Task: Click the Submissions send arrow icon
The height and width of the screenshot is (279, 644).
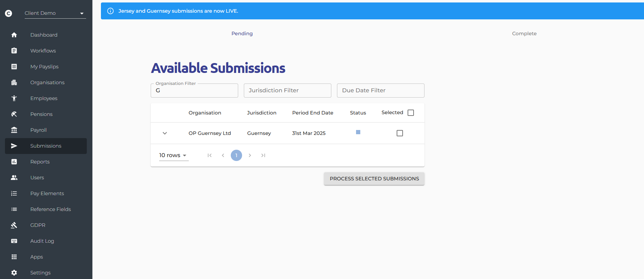Action: pyautogui.click(x=14, y=146)
